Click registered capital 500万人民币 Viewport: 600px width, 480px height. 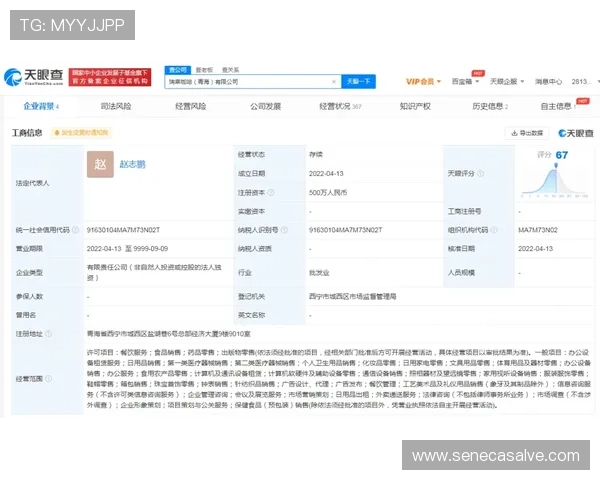[328, 193]
